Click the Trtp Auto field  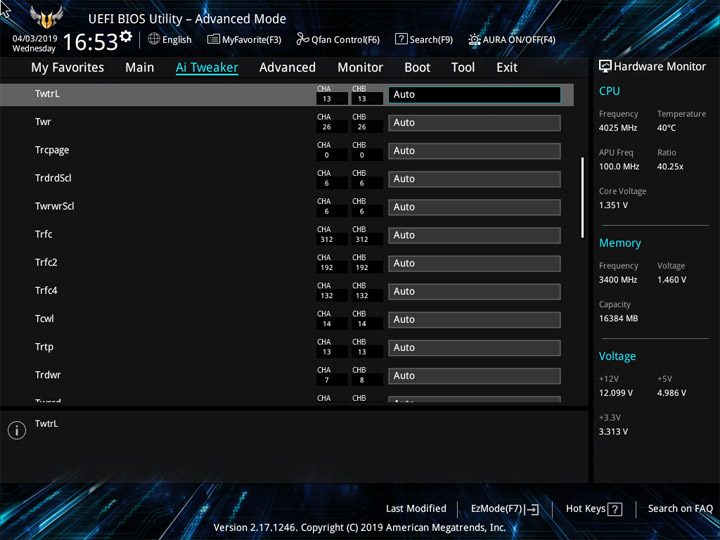click(474, 348)
